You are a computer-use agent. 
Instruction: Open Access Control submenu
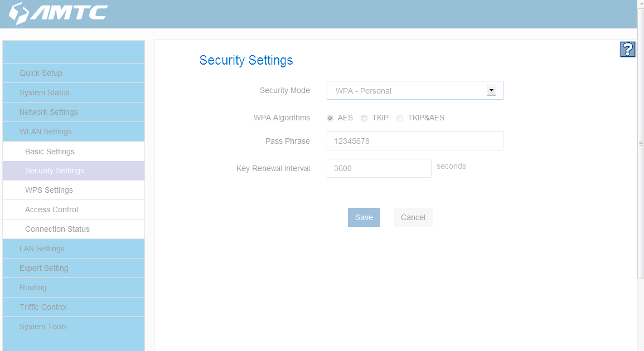74,209
